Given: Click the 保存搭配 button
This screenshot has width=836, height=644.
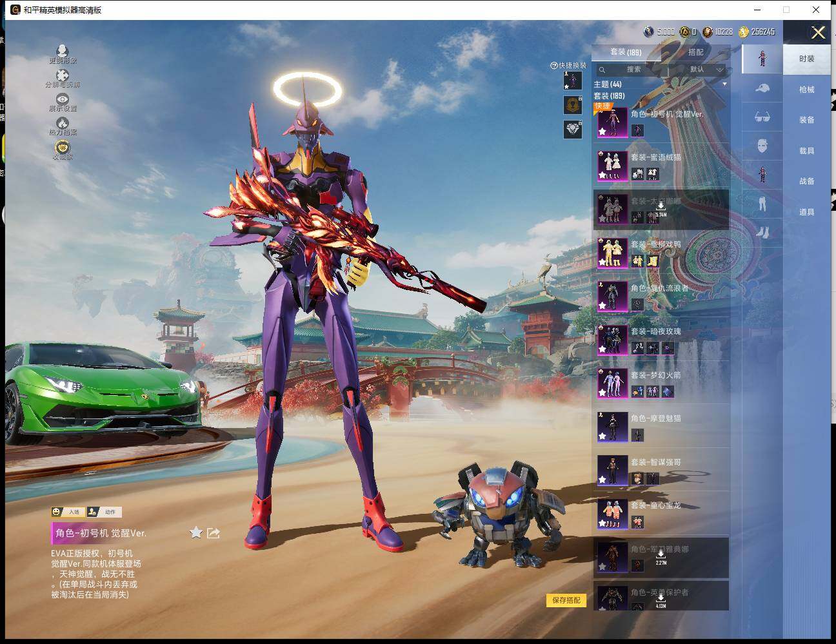Looking at the screenshot, I should (566, 600).
